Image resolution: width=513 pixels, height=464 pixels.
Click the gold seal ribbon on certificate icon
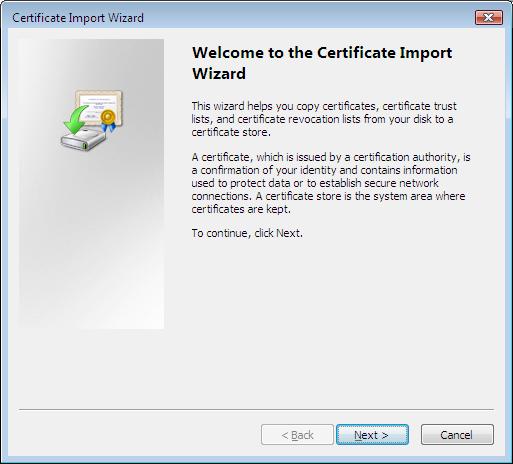pos(108,121)
